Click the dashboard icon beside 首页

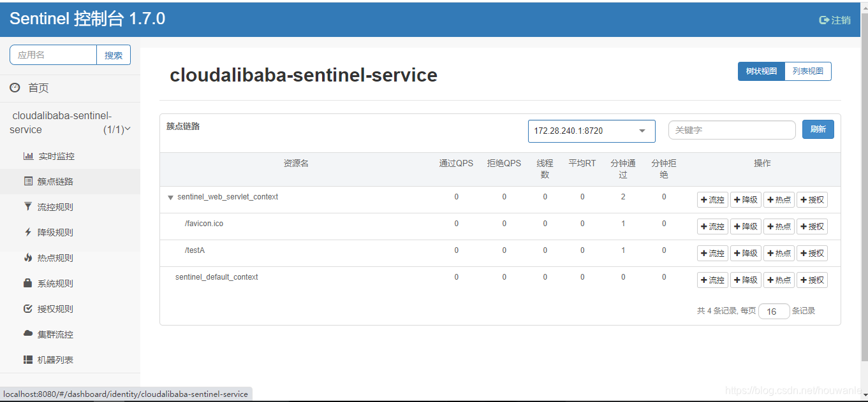(15, 88)
